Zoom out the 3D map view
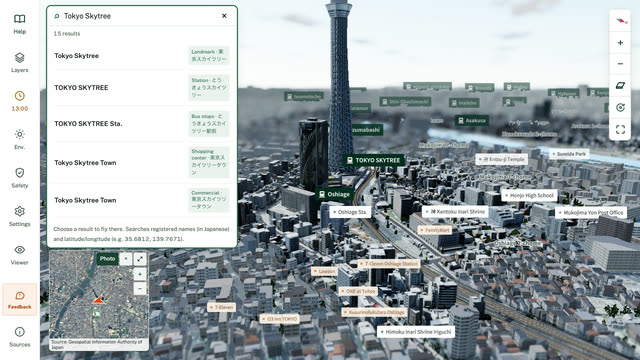Viewport: 640px width, 360px height. coord(620,64)
